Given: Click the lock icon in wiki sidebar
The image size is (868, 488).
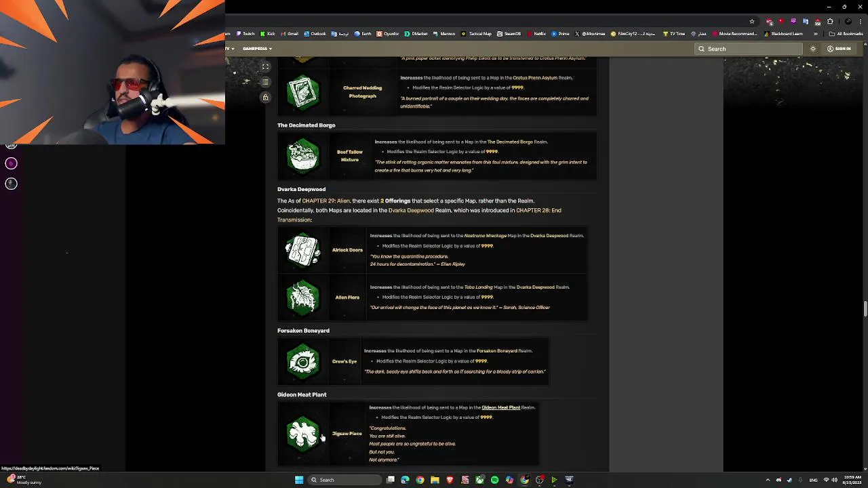Looking at the screenshot, I should point(266,98).
